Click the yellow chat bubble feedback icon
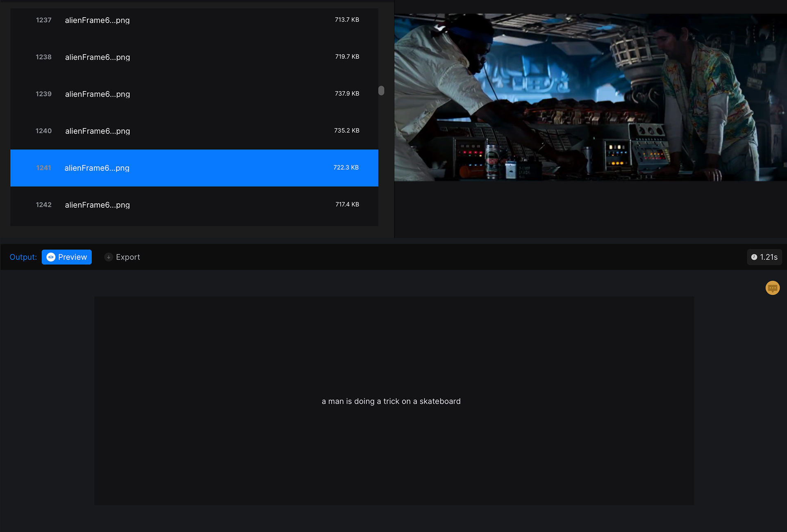Image resolution: width=787 pixels, height=532 pixels. tap(772, 288)
